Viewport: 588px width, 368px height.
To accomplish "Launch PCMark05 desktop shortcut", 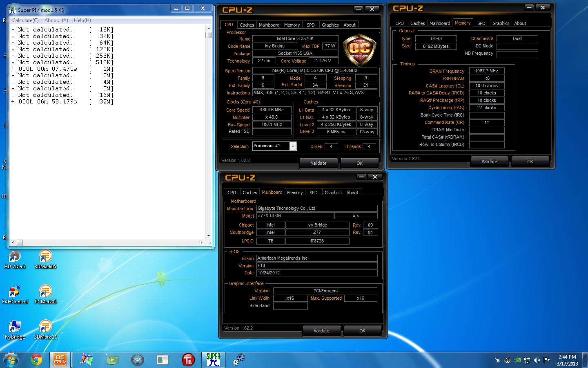I will (45, 294).
